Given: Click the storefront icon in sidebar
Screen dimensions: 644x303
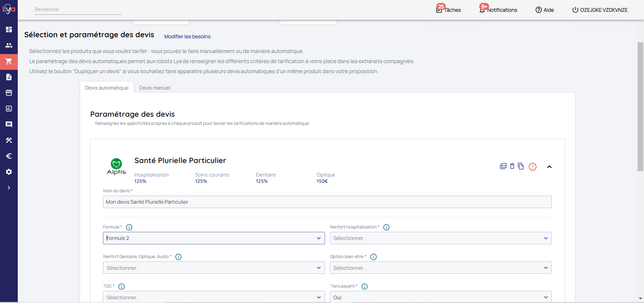Looking at the screenshot, I should point(9,93).
